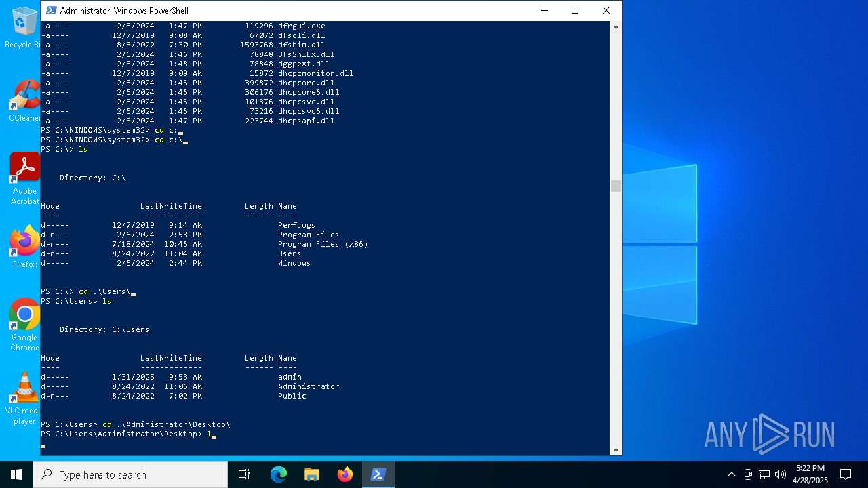Click the taskbar search box

pos(130,474)
